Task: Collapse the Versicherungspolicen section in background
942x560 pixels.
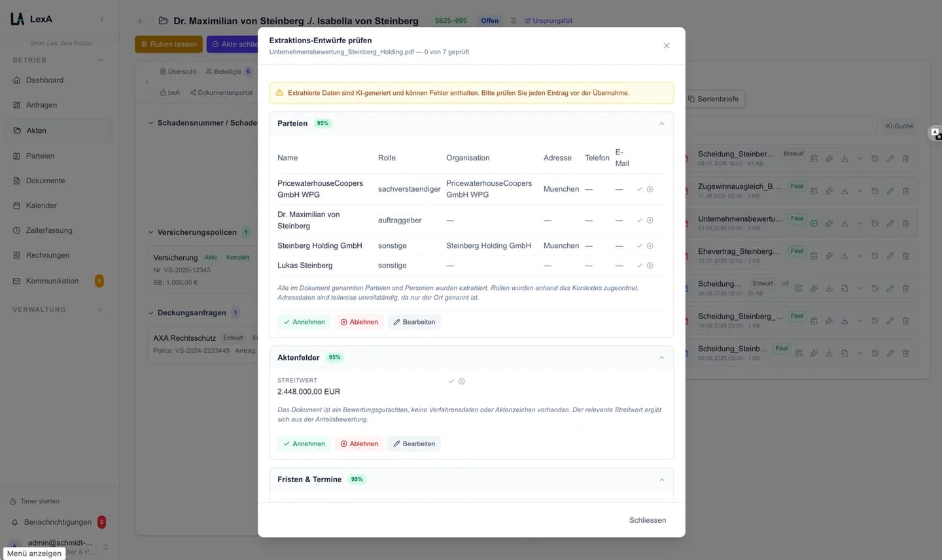Action: [x=150, y=232]
